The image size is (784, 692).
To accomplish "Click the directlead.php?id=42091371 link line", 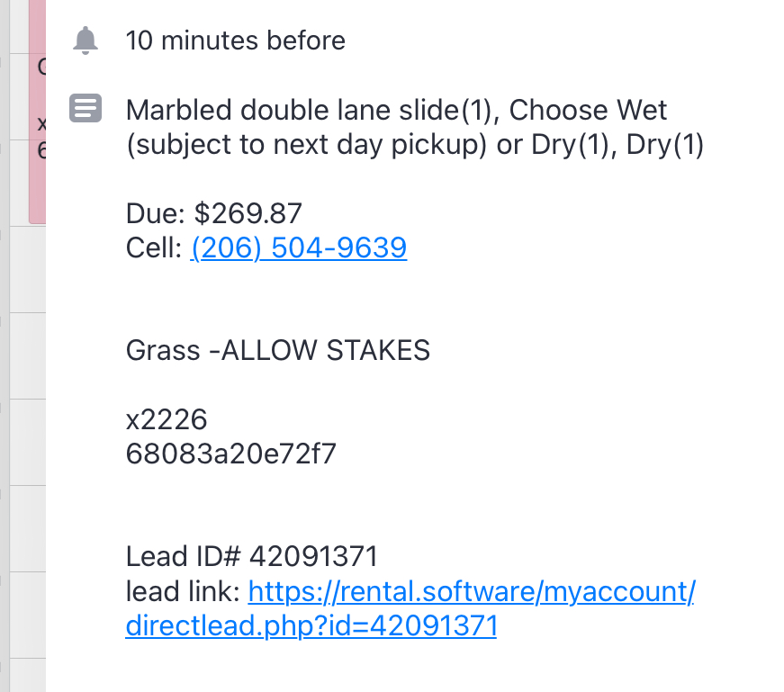I will 311,626.
